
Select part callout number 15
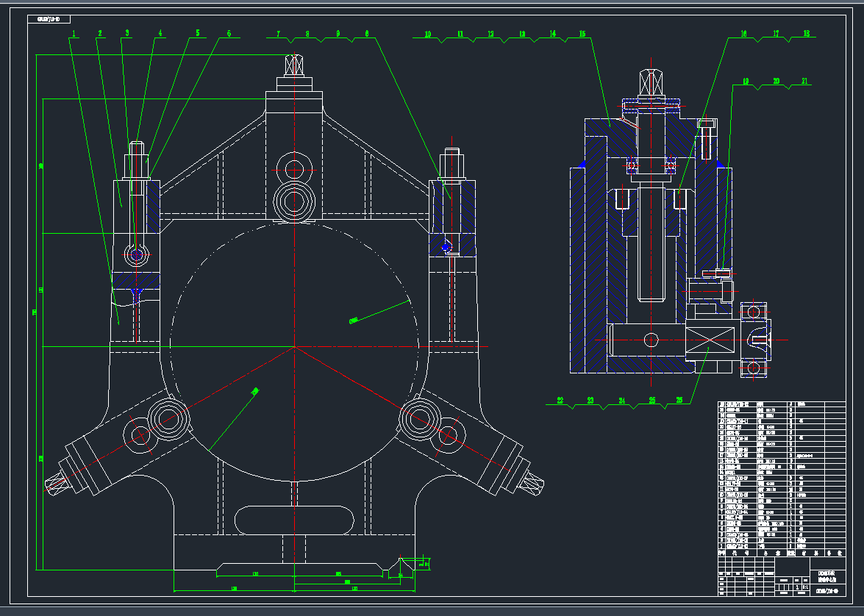[582, 34]
